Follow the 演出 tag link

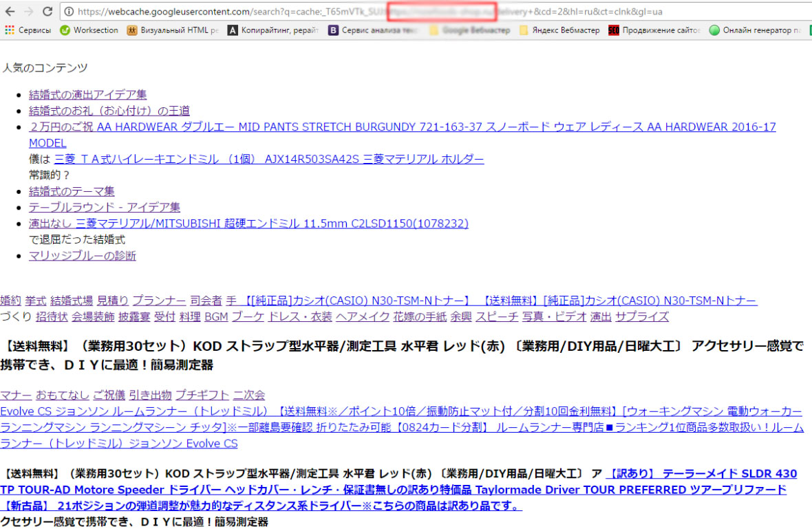(601, 316)
